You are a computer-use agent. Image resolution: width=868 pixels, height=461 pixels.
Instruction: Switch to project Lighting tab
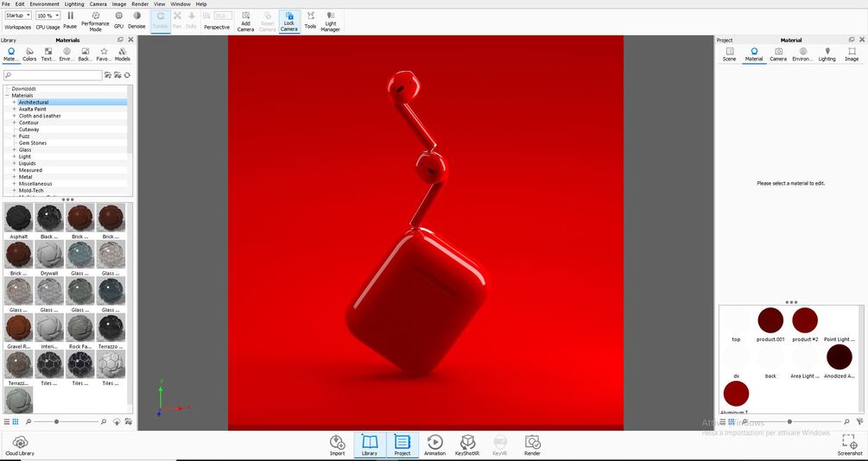[827, 54]
